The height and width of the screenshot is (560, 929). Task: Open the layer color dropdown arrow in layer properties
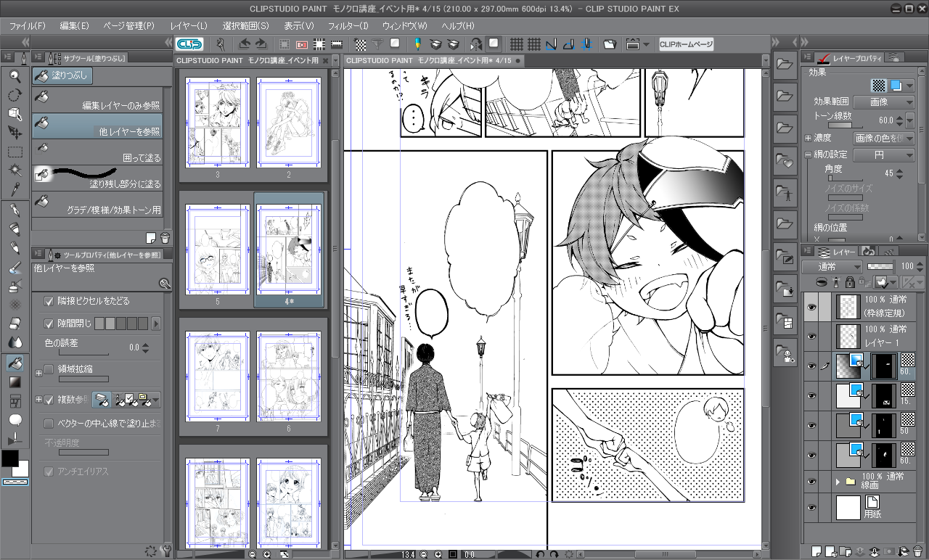pos(909,85)
